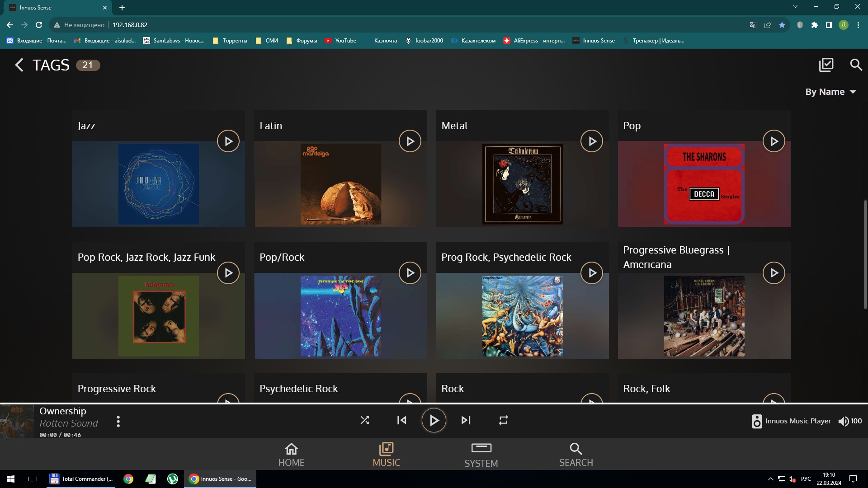Play the Pop/Rock tag
This screenshot has height=488, width=868.
coord(410,273)
